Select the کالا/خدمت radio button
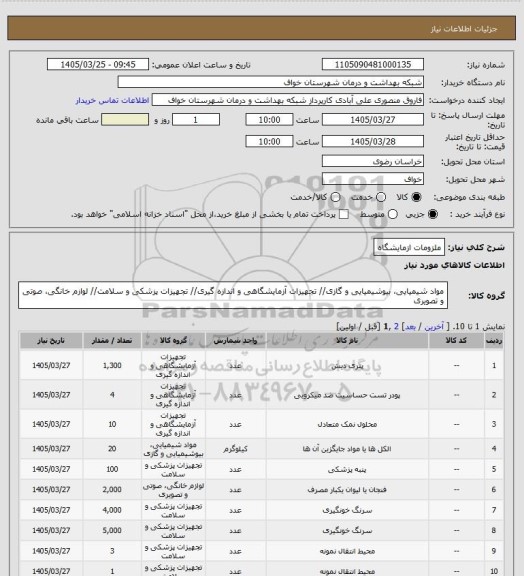The image size is (524, 576). 335,197
